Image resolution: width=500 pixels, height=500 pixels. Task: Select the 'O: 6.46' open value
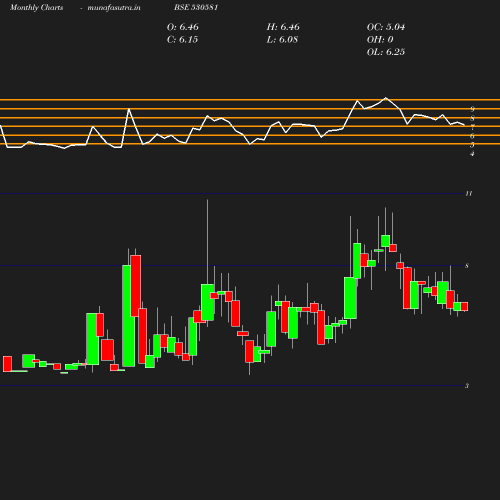(183, 27)
